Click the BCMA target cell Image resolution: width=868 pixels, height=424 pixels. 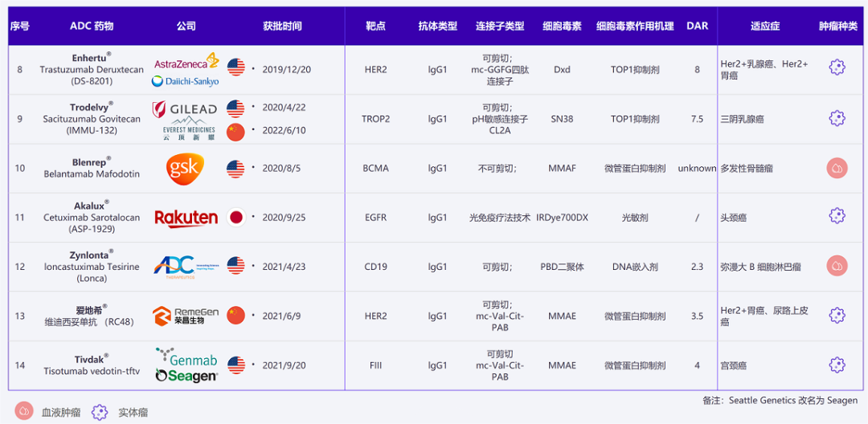click(375, 168)
